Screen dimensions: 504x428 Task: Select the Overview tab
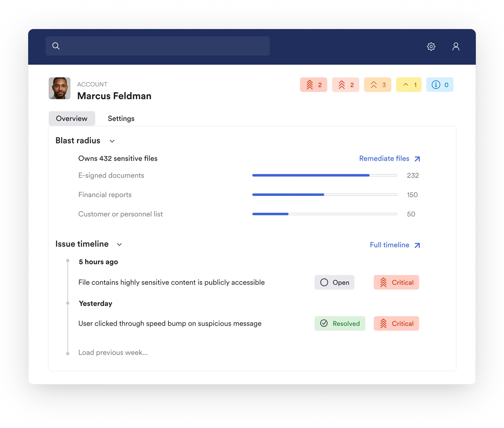pos(72,118)
